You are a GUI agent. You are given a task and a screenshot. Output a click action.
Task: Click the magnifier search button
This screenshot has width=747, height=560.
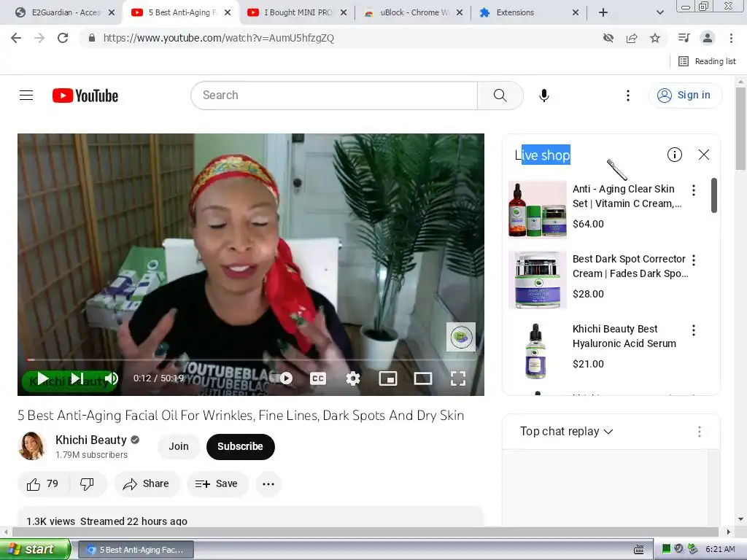coord(500,96)
